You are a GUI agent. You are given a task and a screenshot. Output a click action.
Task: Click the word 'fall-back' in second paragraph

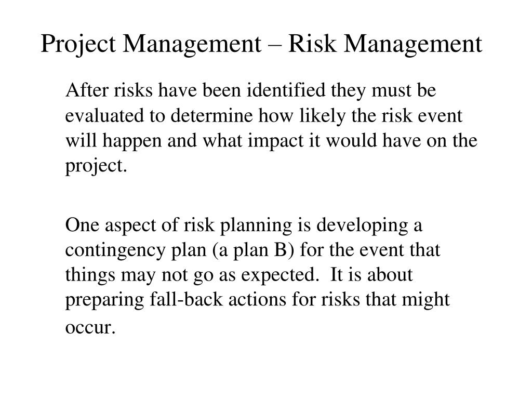click(187, 300)
